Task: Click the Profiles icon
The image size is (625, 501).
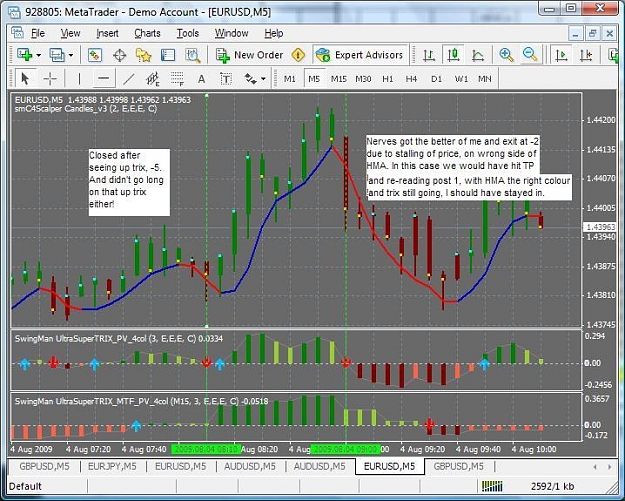Action: [x=57, y=55]
